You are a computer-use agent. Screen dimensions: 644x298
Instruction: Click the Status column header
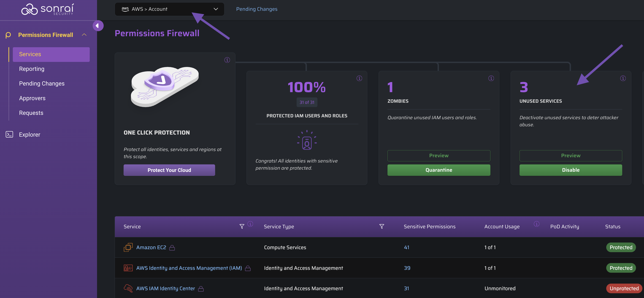click(x=612, y=227)
